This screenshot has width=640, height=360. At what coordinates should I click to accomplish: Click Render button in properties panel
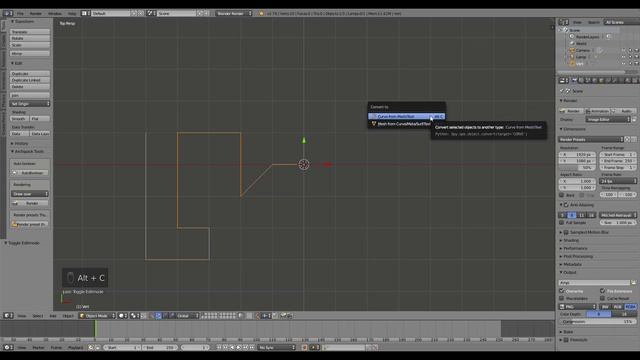tap(571, 111)
